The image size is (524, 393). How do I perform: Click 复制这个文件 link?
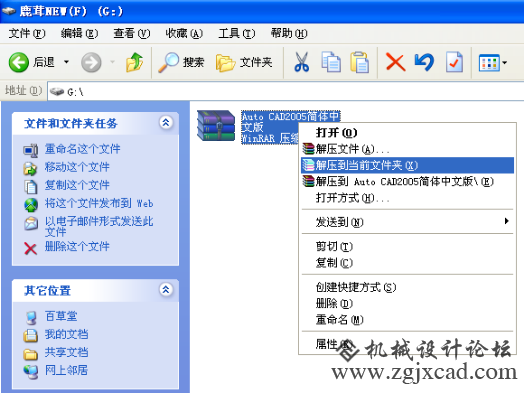[x=77, y=185]
